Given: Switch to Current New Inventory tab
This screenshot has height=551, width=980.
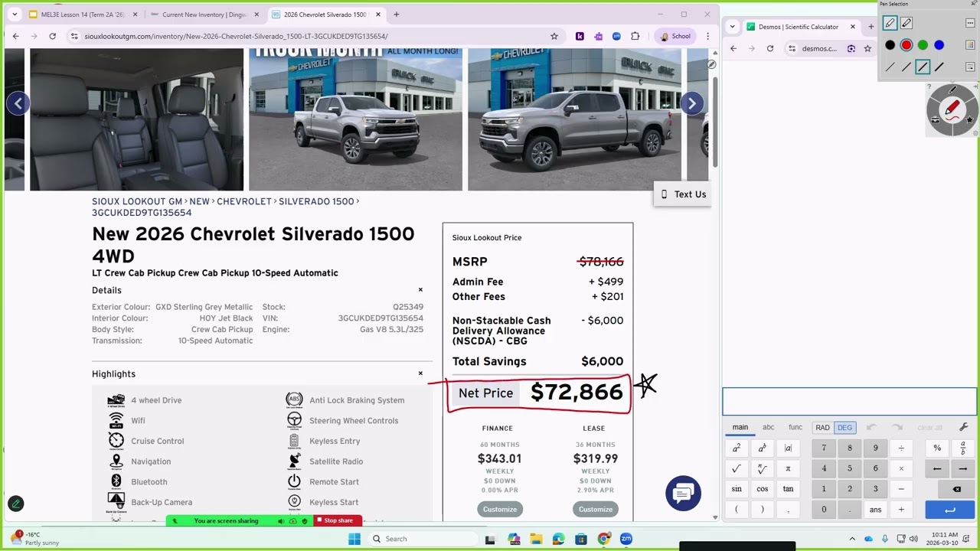Looking at the screenshot, I should pos(205,15).
